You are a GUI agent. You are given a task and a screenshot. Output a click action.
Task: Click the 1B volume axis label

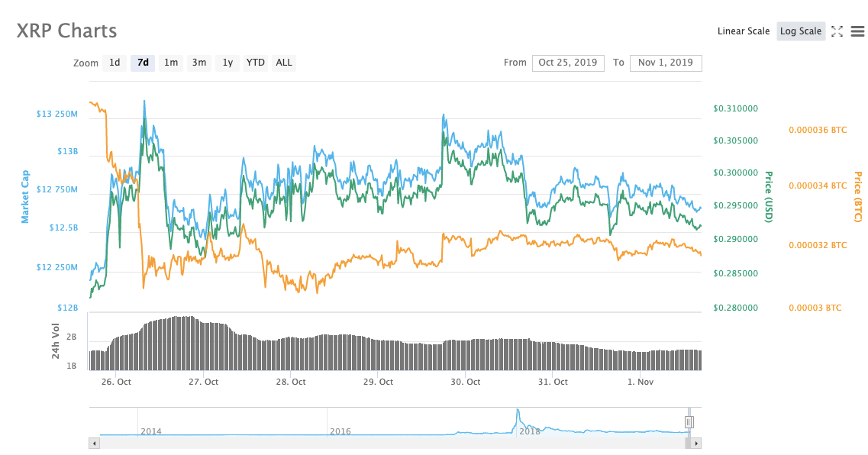pos(72,366)
